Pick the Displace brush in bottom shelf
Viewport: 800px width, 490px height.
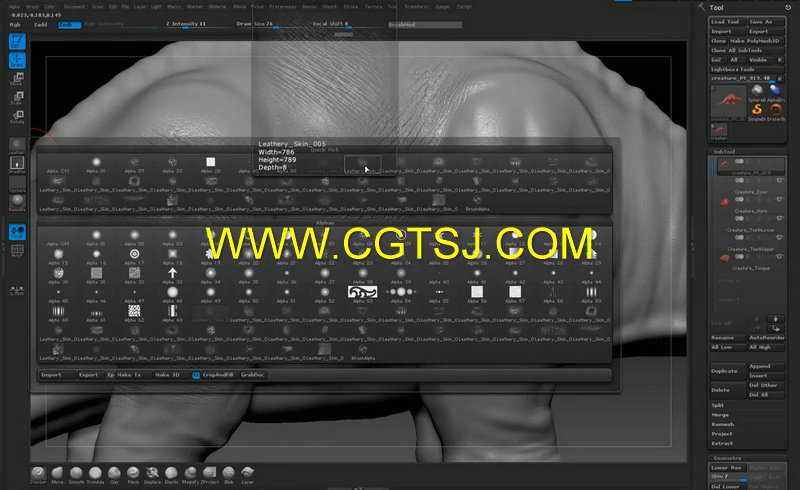coord(152,475)
